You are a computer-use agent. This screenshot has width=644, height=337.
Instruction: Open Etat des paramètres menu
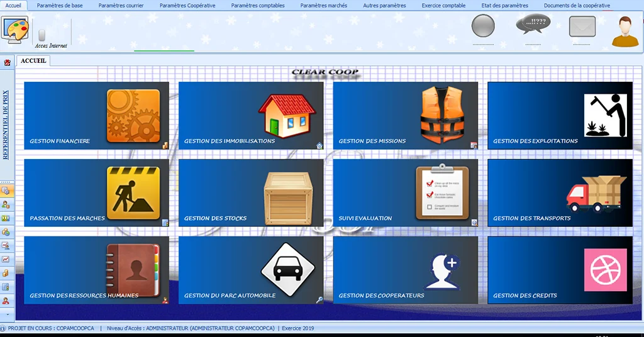(505, 5)
